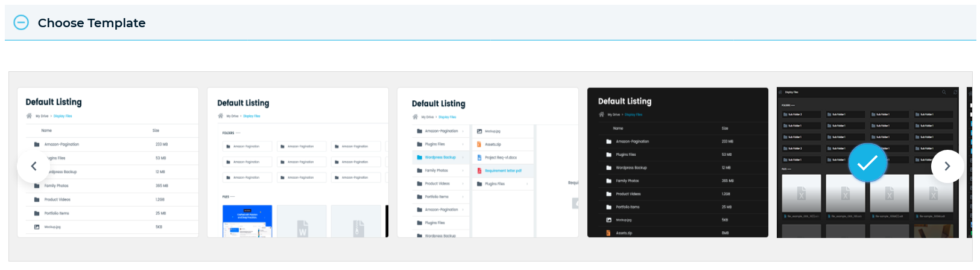Screen dimensions: 980x270
Task: Click home icon in first template breadcrumb
Action: 29,116
